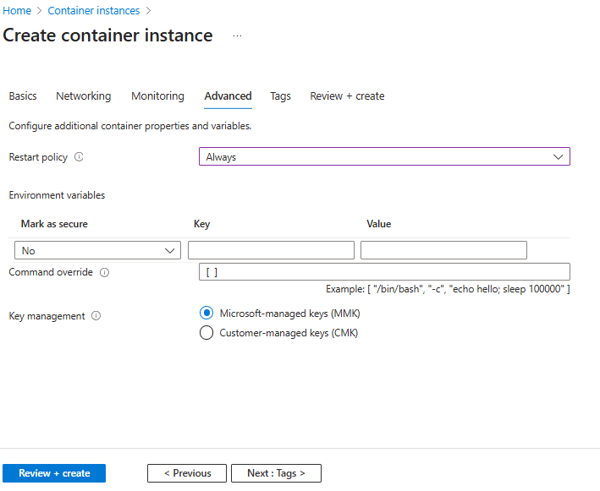This screenshot has height=491, width=600.
Task: Click the environment variable Key input field
Action: 271,251
